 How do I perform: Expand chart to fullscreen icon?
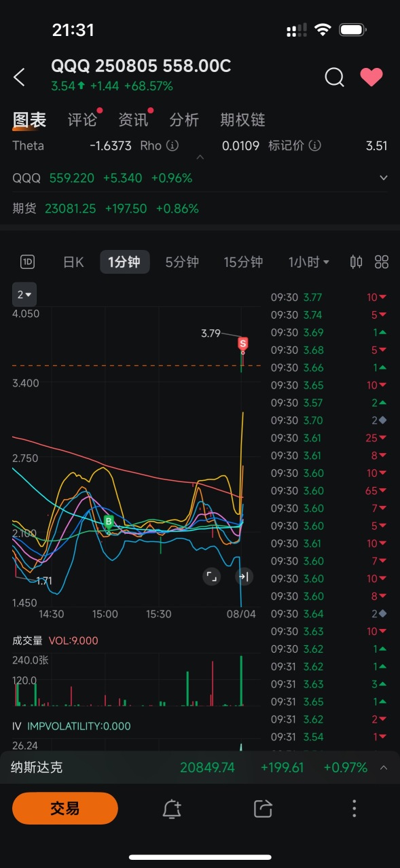coord(212,577)
